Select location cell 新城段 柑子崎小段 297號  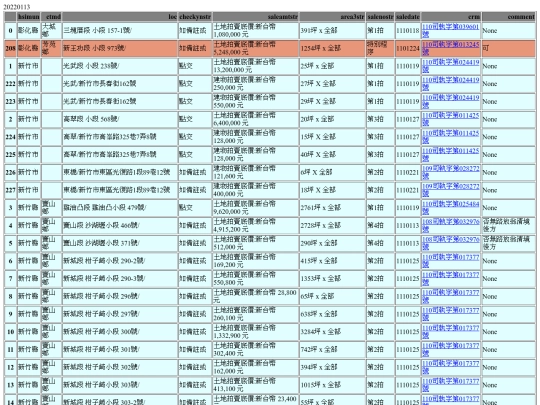120,314
